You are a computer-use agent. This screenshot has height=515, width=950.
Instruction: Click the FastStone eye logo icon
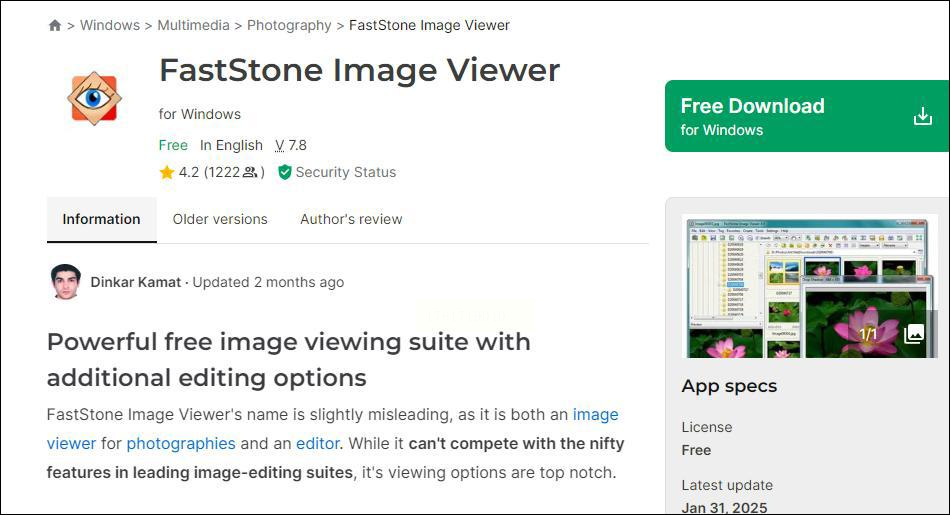[94, 98]
